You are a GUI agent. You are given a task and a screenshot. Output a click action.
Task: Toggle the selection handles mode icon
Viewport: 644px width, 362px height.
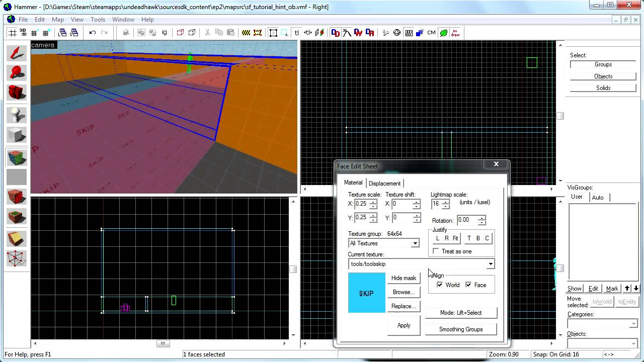273,33
